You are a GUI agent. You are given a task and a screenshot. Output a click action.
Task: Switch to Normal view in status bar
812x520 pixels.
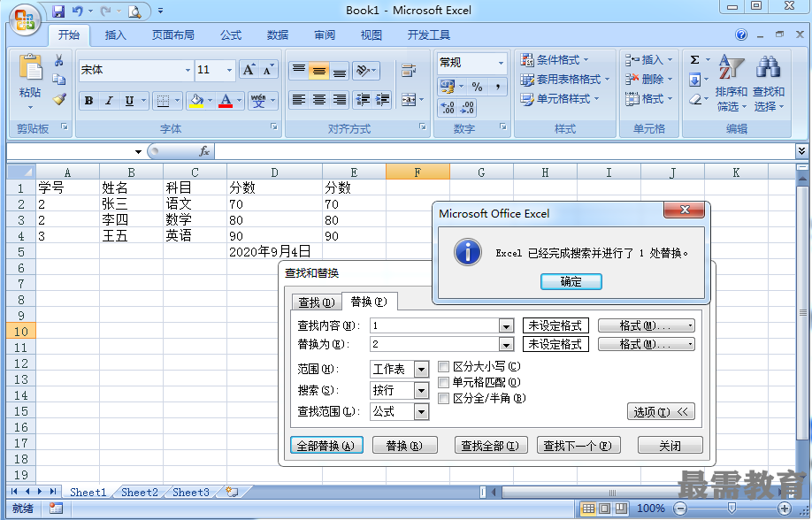(587, 509)
